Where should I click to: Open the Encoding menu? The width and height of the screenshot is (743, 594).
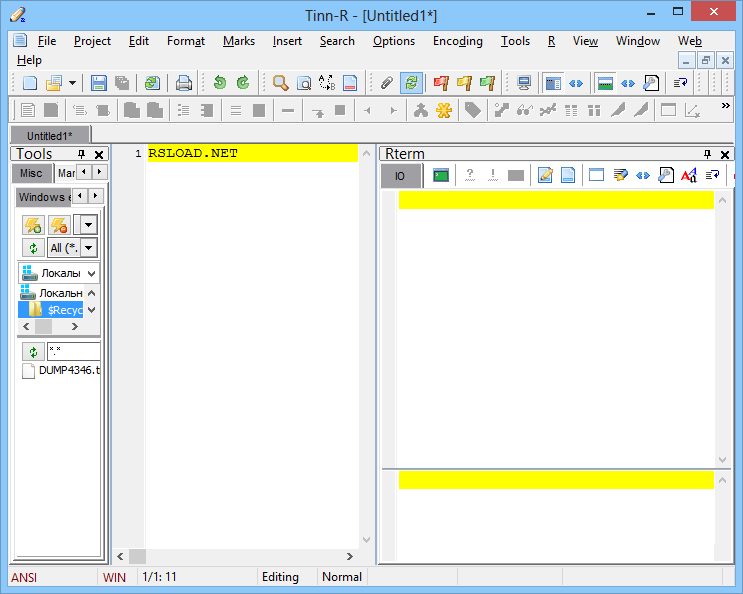(x=458, y=41)
